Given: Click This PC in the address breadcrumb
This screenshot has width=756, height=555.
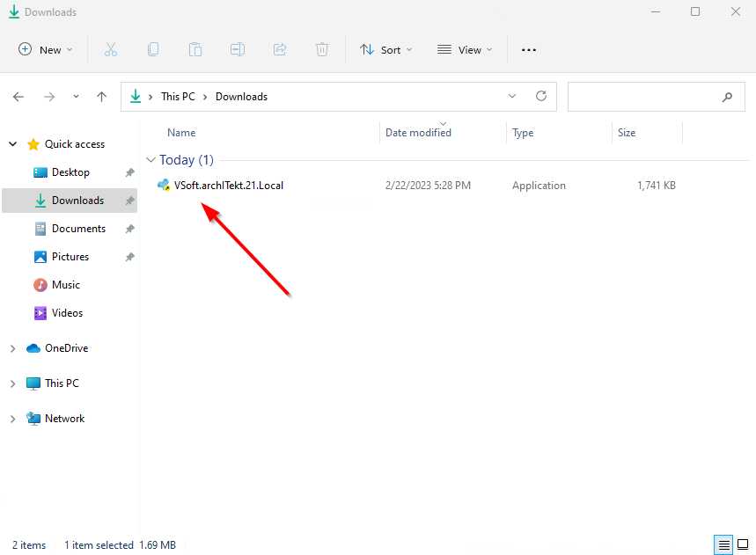Looking at the screenshot, I should (178, 97).
